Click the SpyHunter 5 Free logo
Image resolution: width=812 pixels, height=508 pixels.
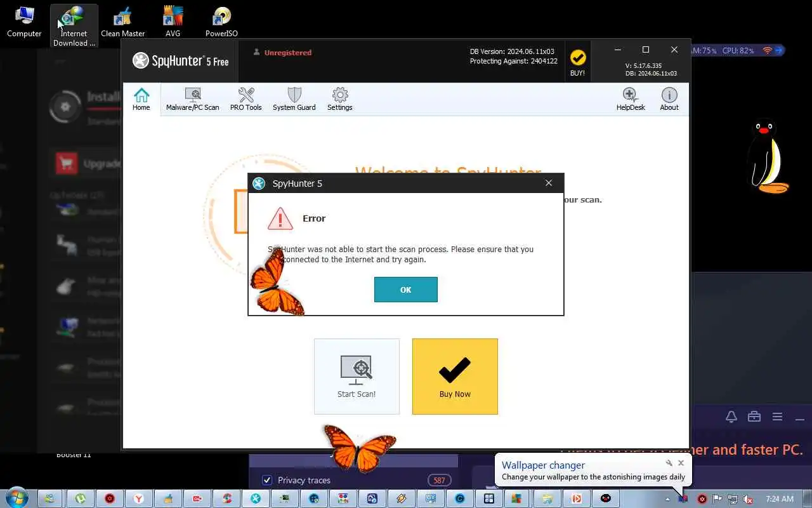click(x=181, y=61)
